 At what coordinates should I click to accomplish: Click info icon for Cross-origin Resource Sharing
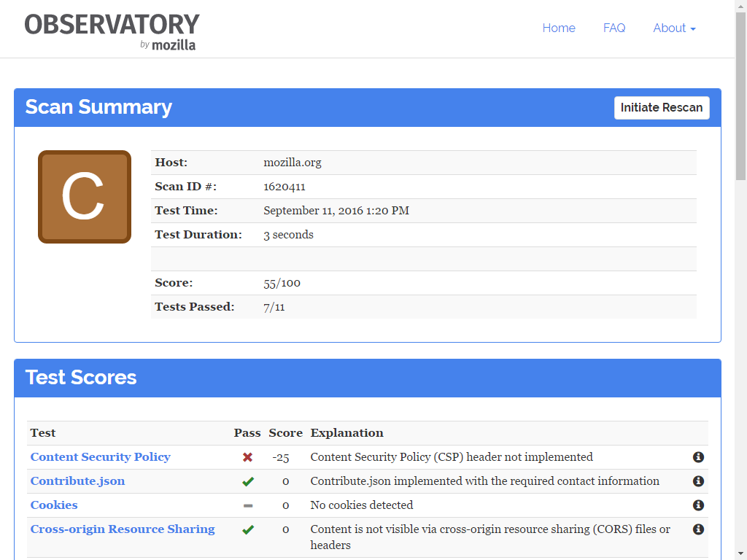698,529
